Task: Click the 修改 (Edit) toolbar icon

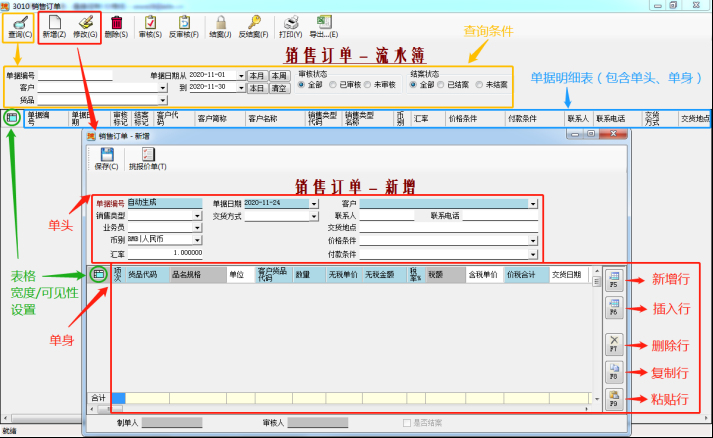Action: [x=86, y=21]
